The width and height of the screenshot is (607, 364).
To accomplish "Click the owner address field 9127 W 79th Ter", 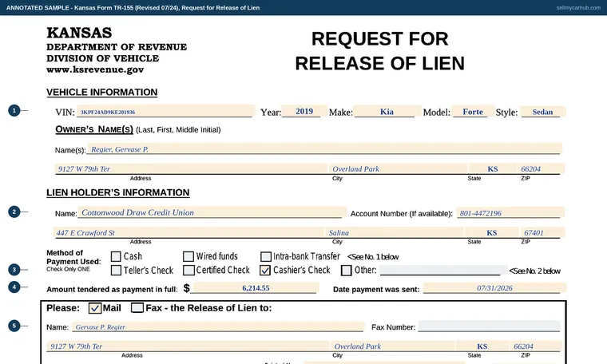I will point(191,168).
